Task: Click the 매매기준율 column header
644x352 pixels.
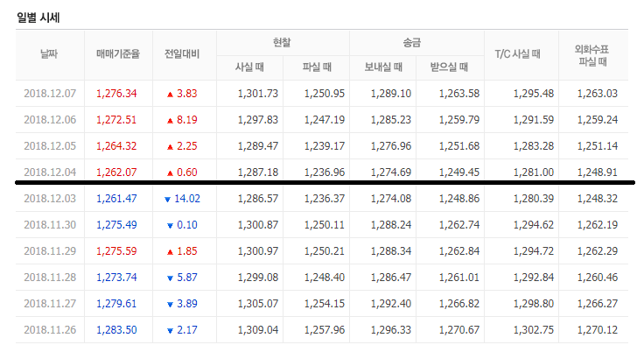Action: click(x=118, y=54)
